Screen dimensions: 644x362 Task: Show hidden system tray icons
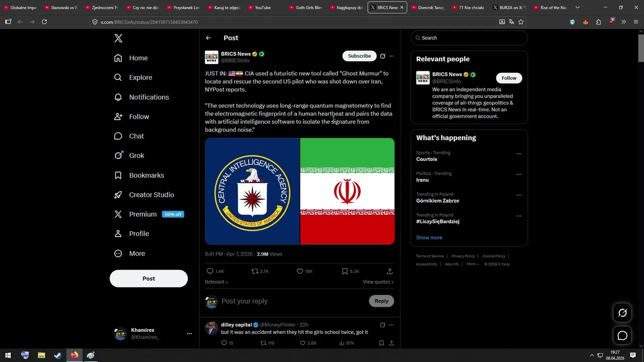click(x=592, y=355)
